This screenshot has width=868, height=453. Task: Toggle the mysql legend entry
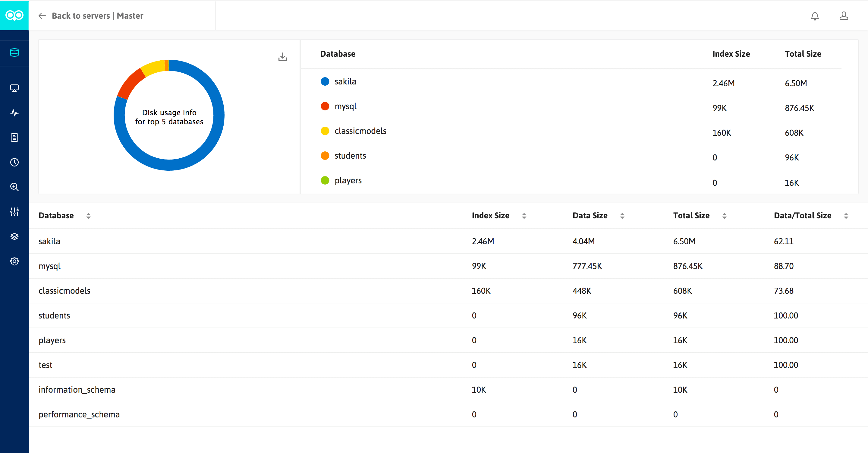pos(345,106)
